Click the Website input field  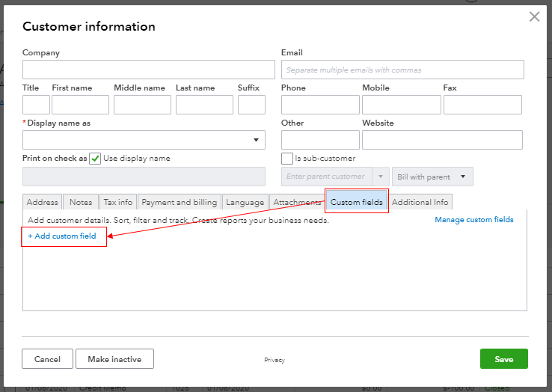[442, 140]
